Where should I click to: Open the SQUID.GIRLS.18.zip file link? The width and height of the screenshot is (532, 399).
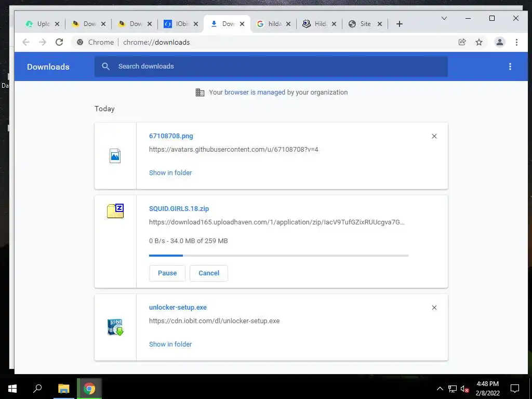[x=179, y=209]
